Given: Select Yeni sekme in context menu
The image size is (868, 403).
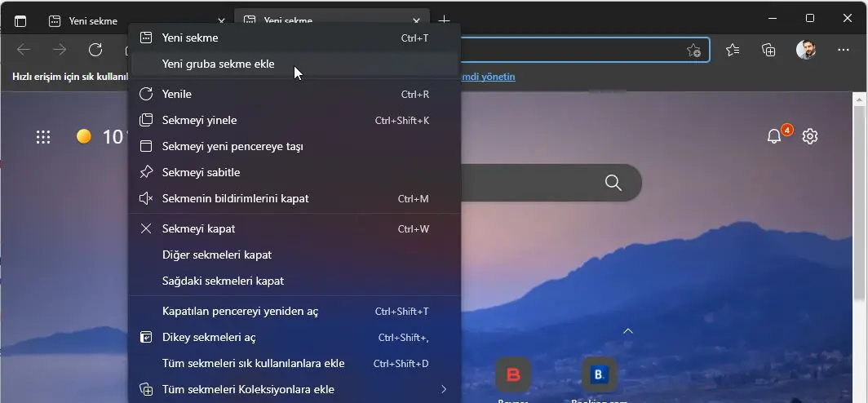Looking at the screenshot, I should [294, 38].
